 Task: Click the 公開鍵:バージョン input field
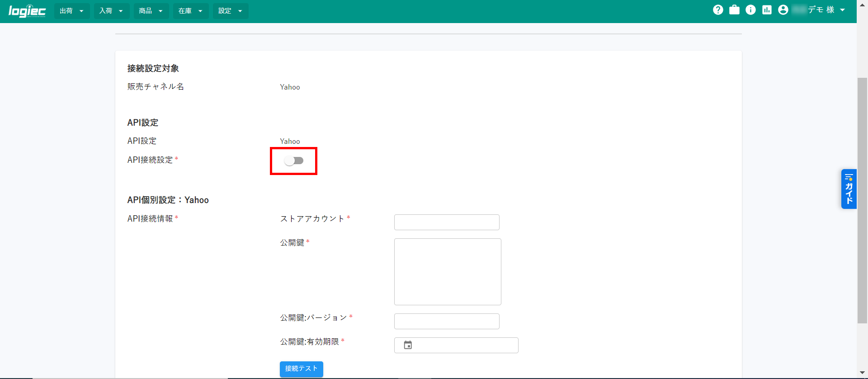point(447,321)
